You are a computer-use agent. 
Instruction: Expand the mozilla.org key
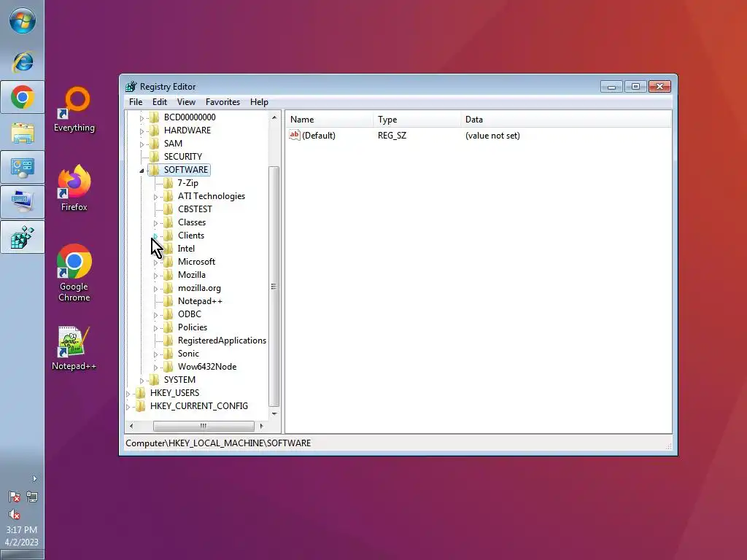tap(155, 289)
